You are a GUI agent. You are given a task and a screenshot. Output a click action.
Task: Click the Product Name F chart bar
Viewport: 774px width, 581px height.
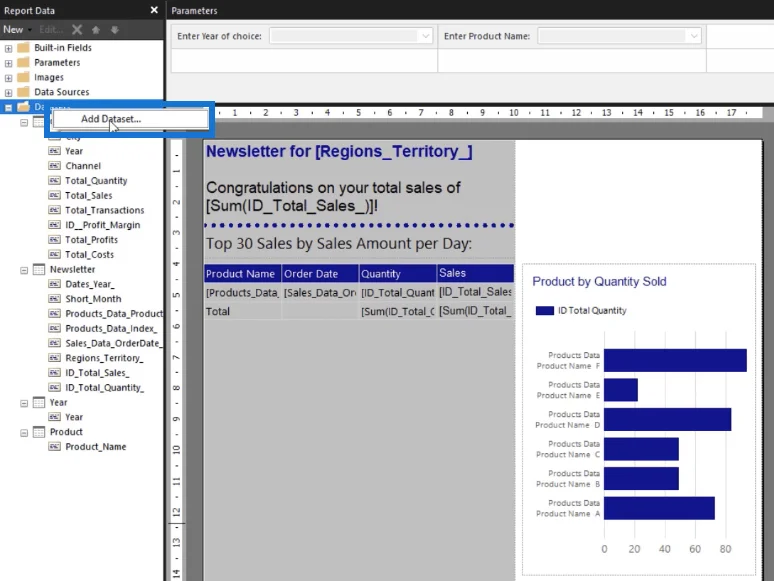point(675,360)
